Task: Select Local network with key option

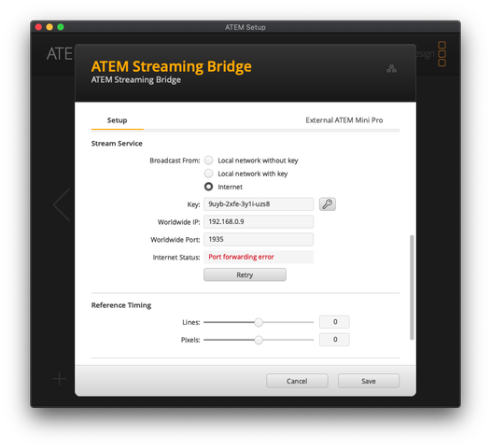Action: pyautogui.click(x=208, y=174)
